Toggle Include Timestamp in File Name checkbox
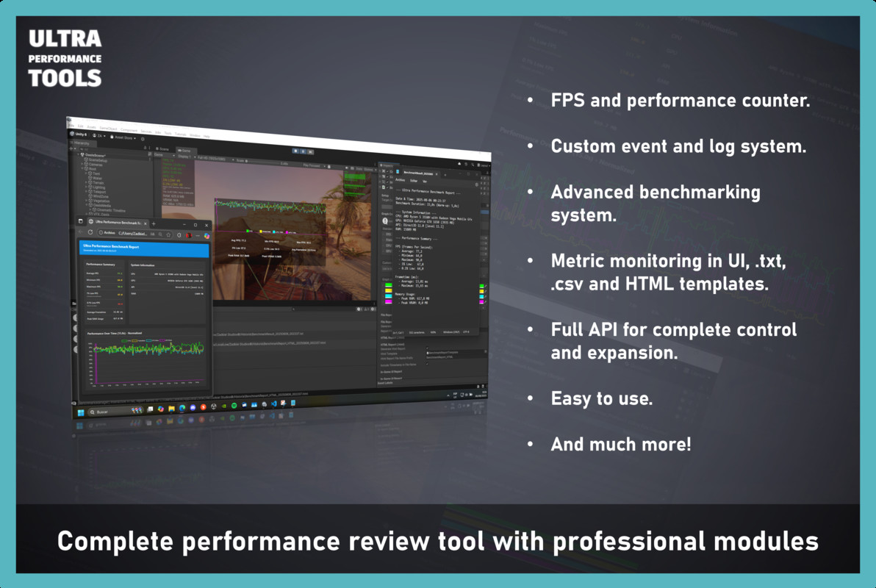This screenshot has width=876, height=588. [x=428, y=363]
